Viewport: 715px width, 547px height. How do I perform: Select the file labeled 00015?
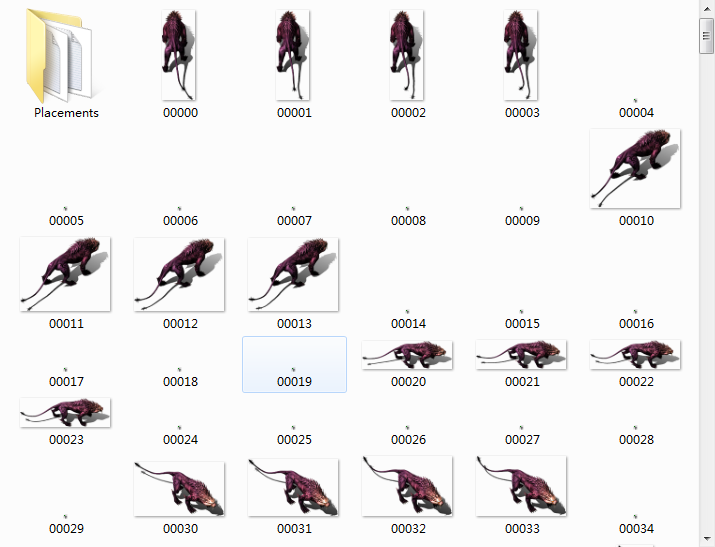pos(523,324)
